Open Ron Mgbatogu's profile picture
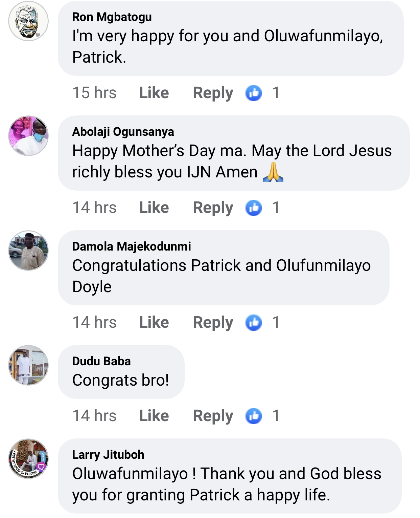Viewport: 420px width, 518px height. pyautogui.click(x=28, y=21)
